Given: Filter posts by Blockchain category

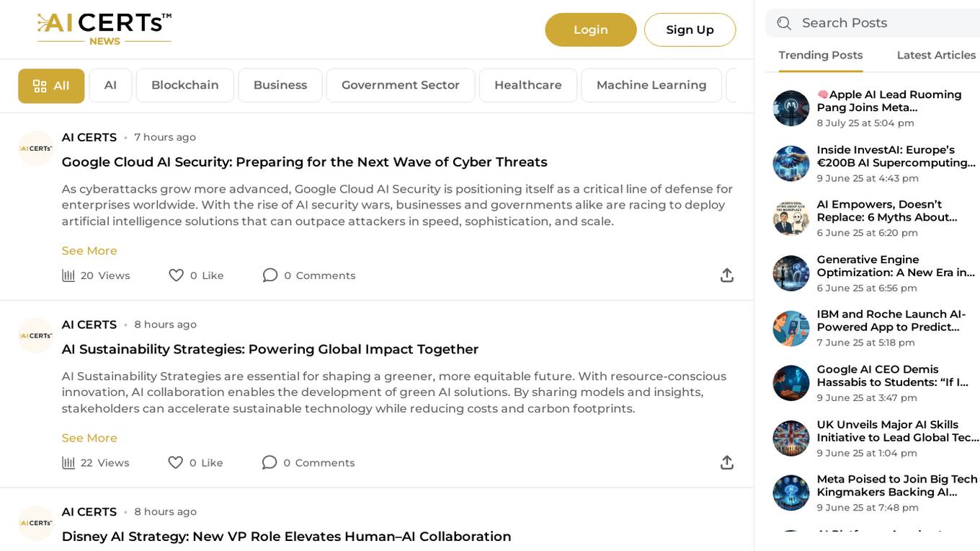Looking at the screenshot, I should click(x=185, y=86).
